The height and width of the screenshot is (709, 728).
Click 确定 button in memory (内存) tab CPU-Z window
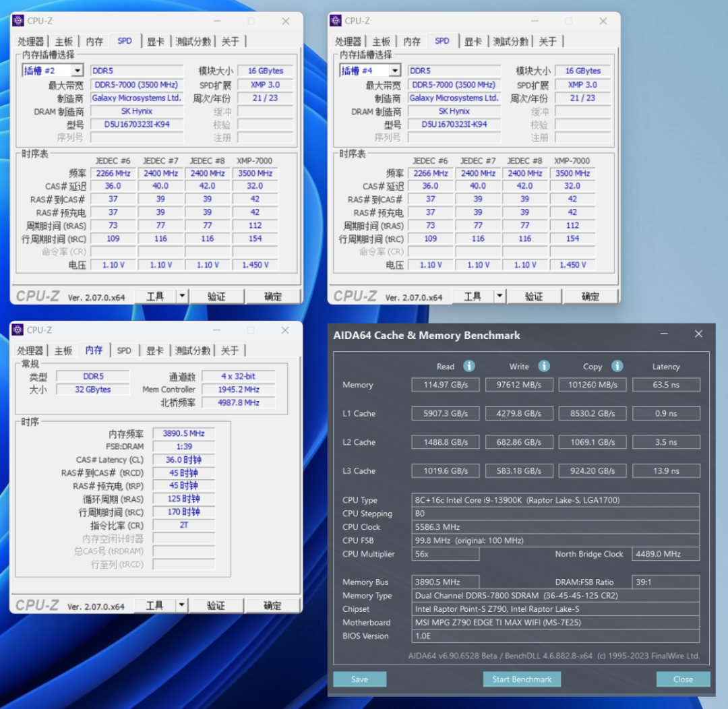pyautogui.click(x=272, y=605)
